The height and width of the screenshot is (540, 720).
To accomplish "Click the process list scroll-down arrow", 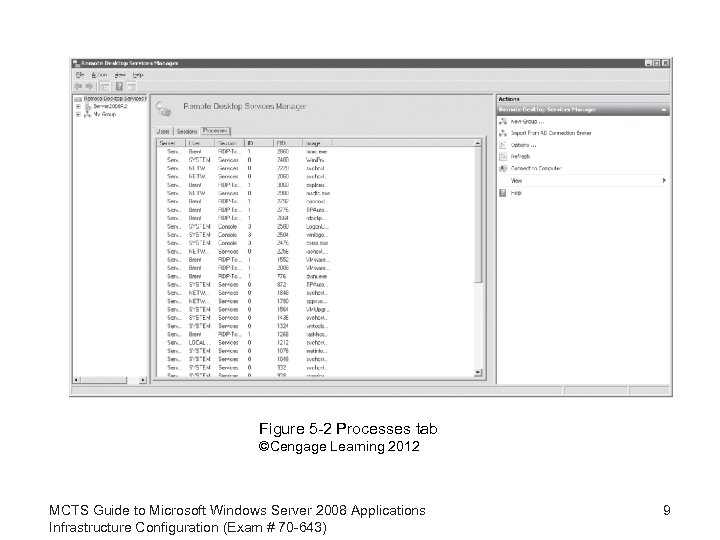I will pos(478,372).
